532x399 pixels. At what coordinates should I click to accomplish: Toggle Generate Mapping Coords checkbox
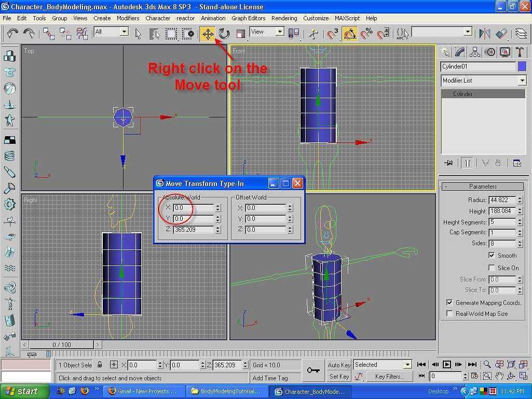pos(449,302)
